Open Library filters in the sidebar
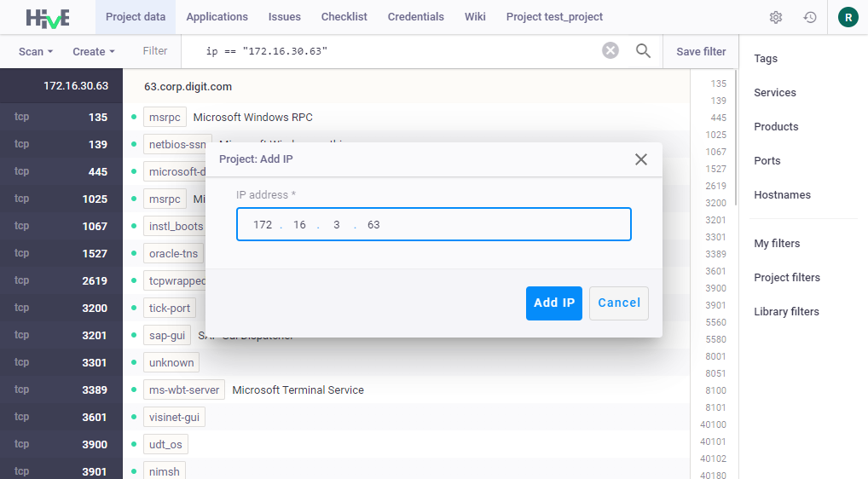The height and width of the screenshot is (479, 868). tap(786, 312)
